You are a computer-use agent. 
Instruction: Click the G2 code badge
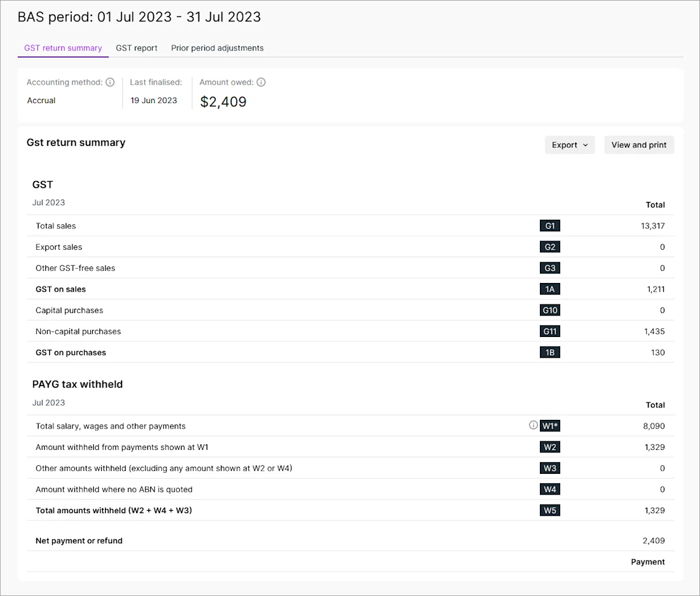tap(550, 247)
